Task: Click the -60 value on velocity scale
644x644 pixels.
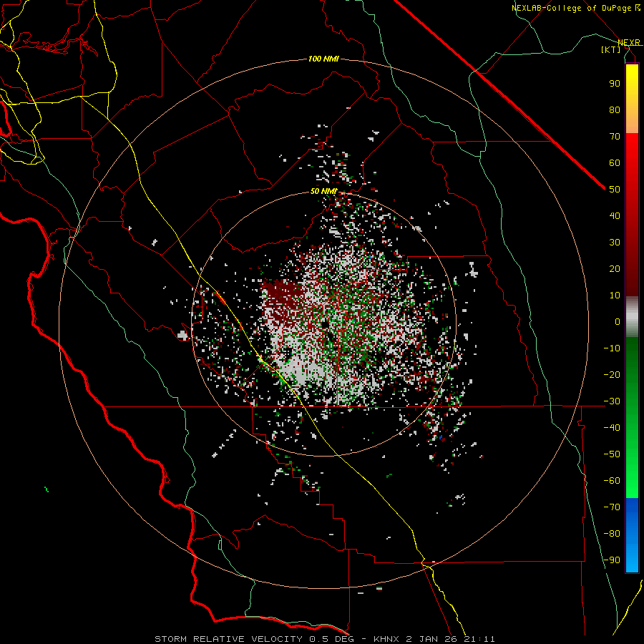Action: [612, 481]
